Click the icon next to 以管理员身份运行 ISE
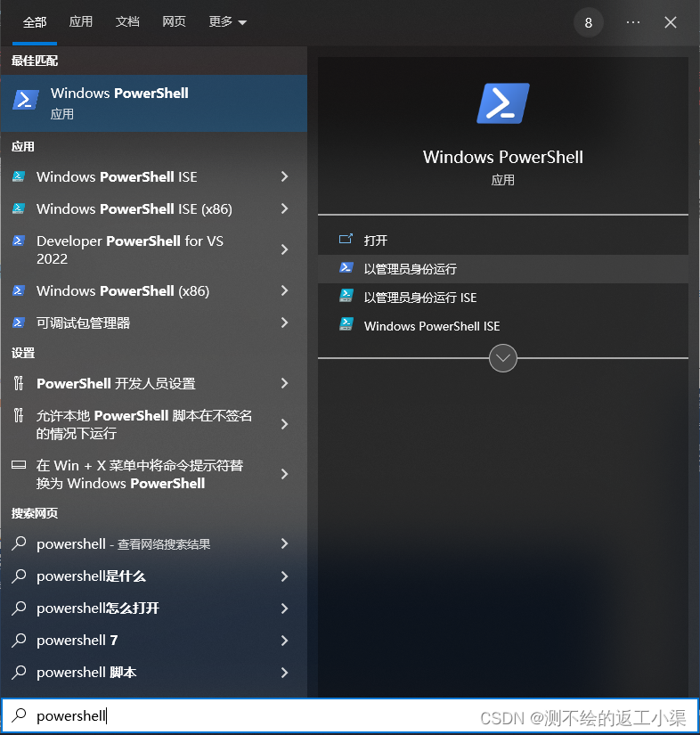The image size is (700, 735). click(346, 297)
